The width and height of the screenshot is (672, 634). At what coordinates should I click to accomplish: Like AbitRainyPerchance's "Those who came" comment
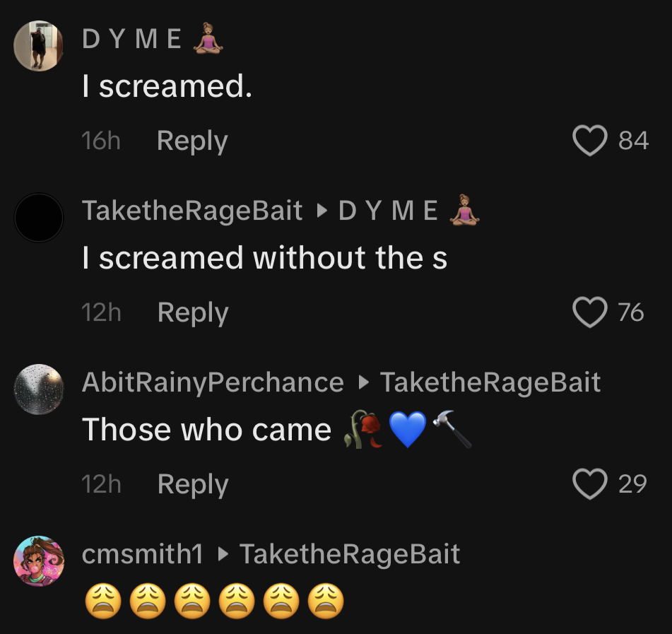[590, 484]
